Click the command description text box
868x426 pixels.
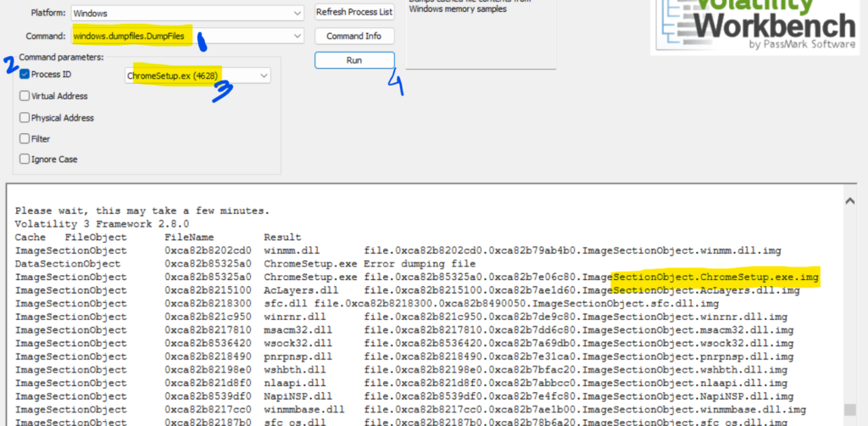pyautogui.click(x=480, y=34)
